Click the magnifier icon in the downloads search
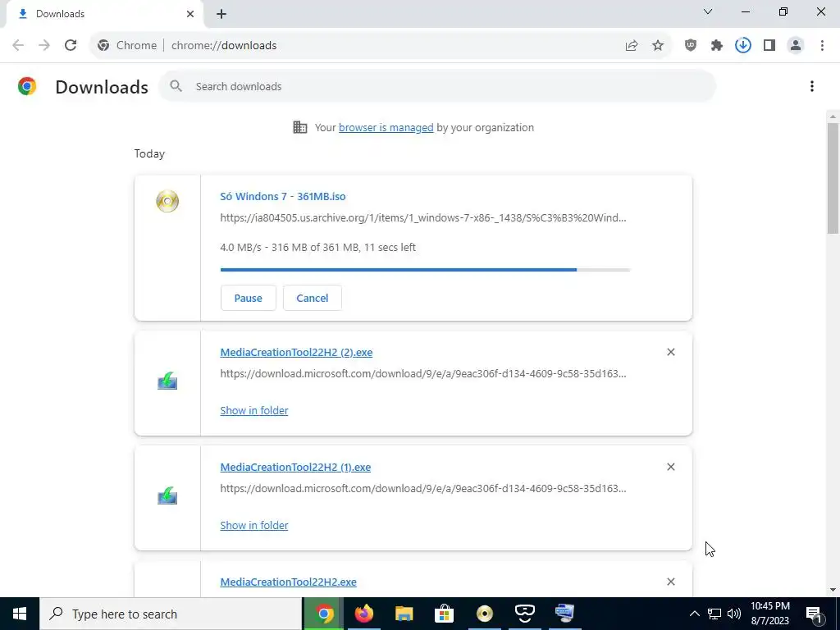The image size is (840, 630). (x=176, y=86)
